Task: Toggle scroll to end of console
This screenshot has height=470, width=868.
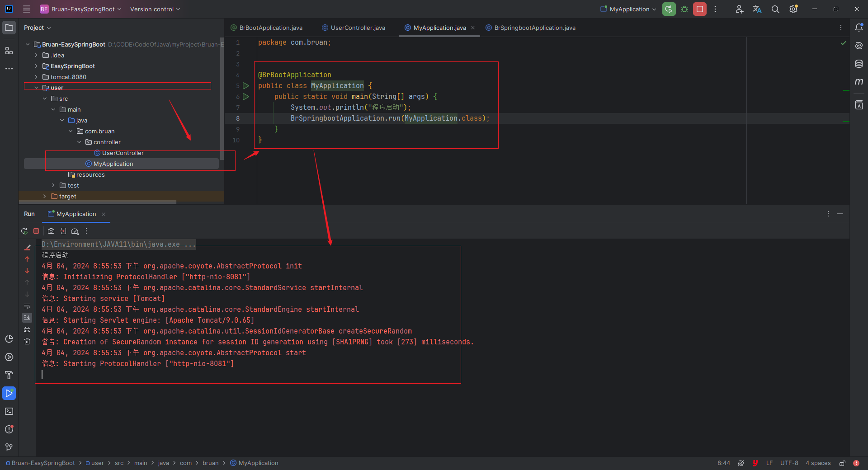Action: click(x=27, y=318)
